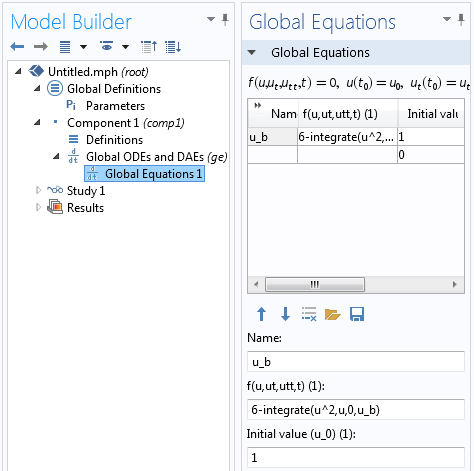Click the delete row icon
Viewport: 474px width, 471px height.
(x=309, y=314)
